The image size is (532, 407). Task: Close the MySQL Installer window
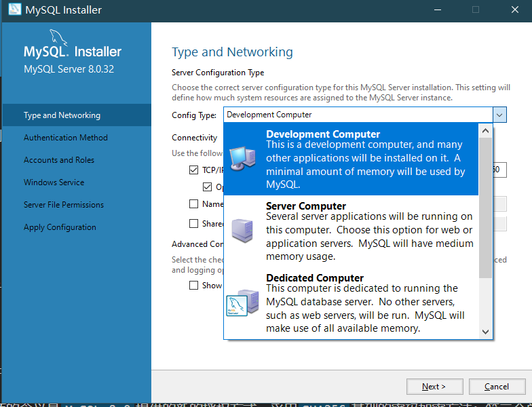pyautogui.click(x=514, y=9)
